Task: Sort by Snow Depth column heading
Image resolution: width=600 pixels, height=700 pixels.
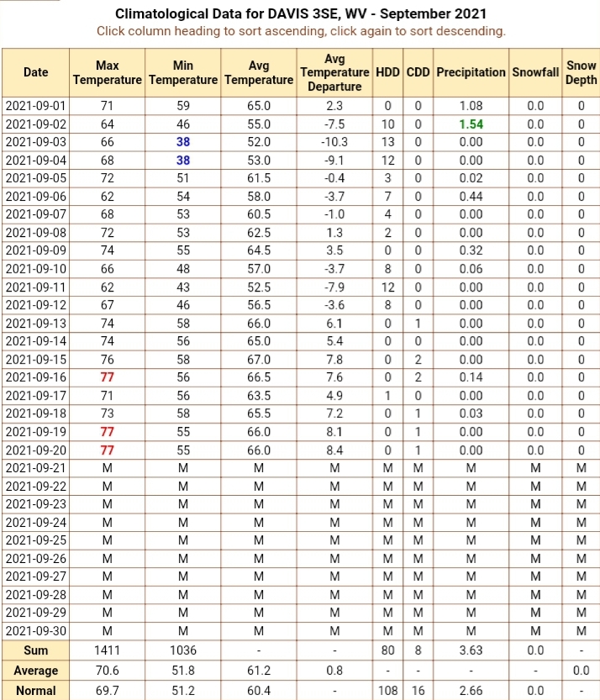Action: 581,72
